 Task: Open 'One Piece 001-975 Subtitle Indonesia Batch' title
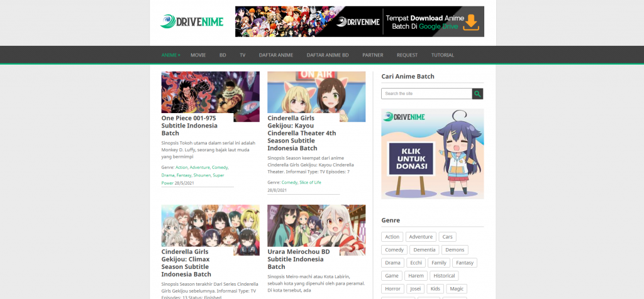[189, 126]
